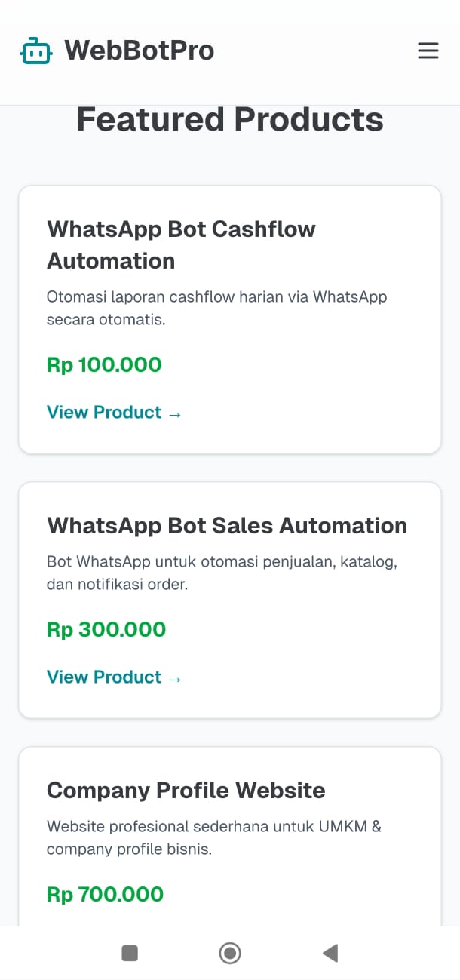The width and height of the screenshot is (460, 980).
Task: Click the WebBotPro brand name text
Action: coord(140,51)
